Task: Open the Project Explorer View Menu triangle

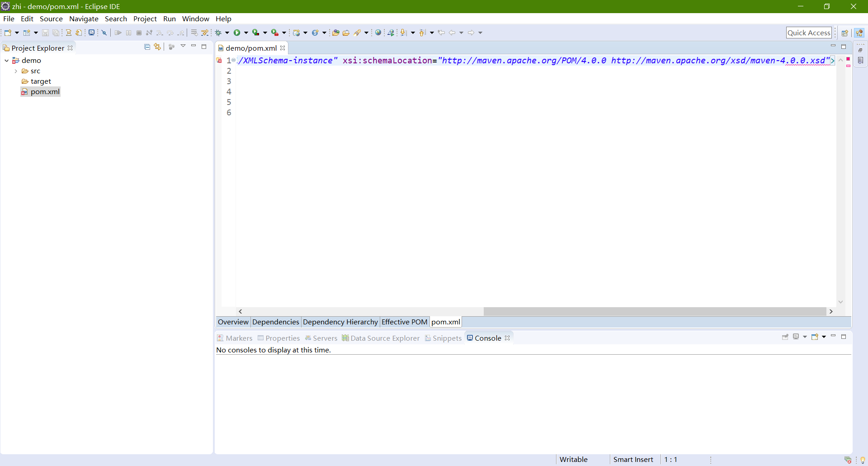Action: tap(183, 46)
